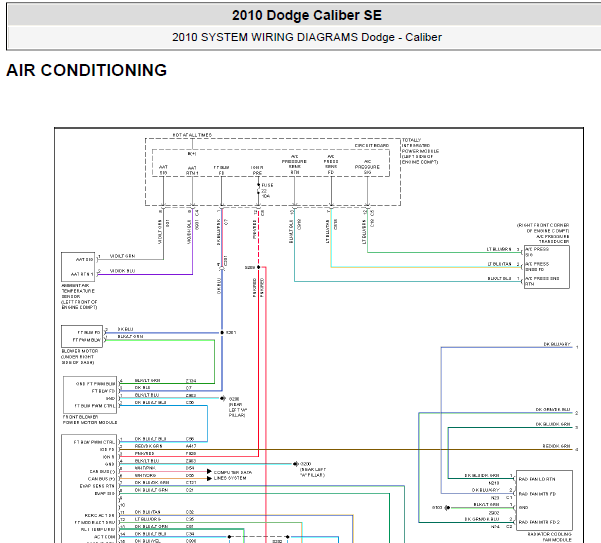This screenshot has height=543, width=601.
Task: Click the 'RED/DK GRN' wire label beside code A417
Action: pos(148,446)
